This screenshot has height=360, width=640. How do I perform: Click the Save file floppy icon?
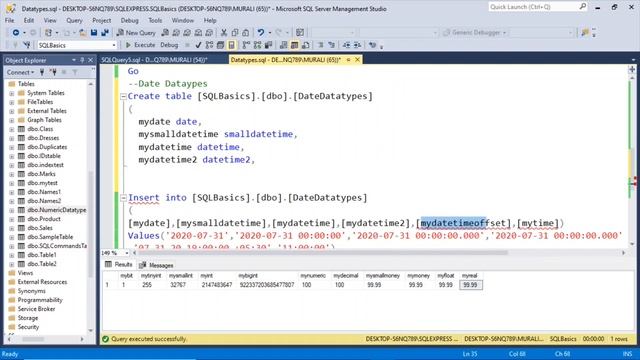click(x=94, y=33)
